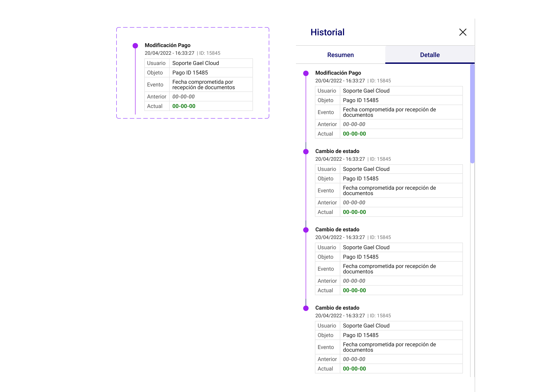The width and height of the screenshot is (538, 392).
Task: Click the Historial panel title
Action: (x=327, y=32)
